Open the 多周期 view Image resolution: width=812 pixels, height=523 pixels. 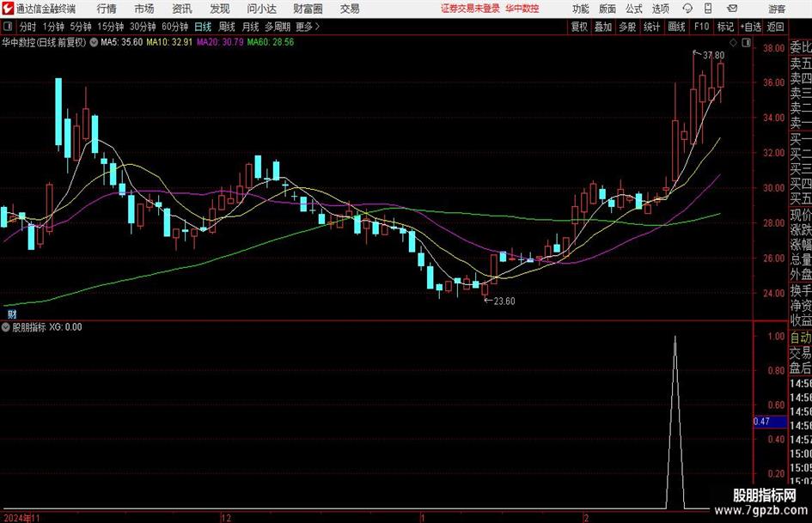pos(278,27)
